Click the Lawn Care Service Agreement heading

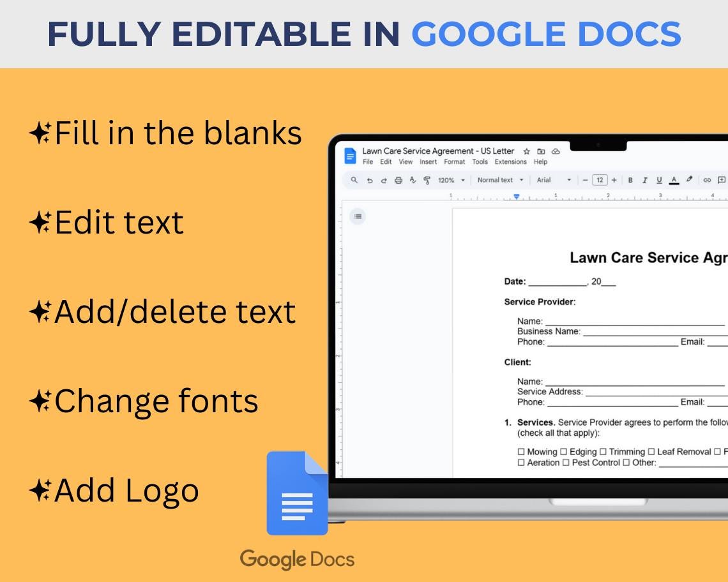point(649,258)
